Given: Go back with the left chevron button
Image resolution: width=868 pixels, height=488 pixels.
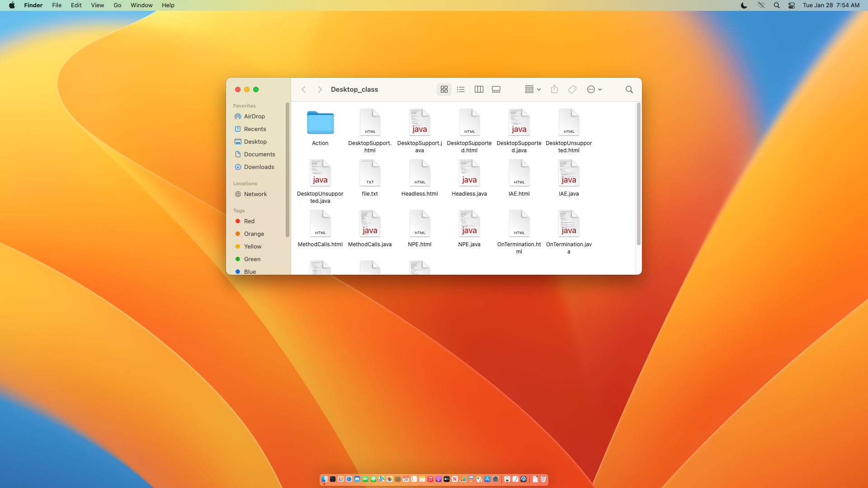Looking at the screenshot, I should [304, 89].
